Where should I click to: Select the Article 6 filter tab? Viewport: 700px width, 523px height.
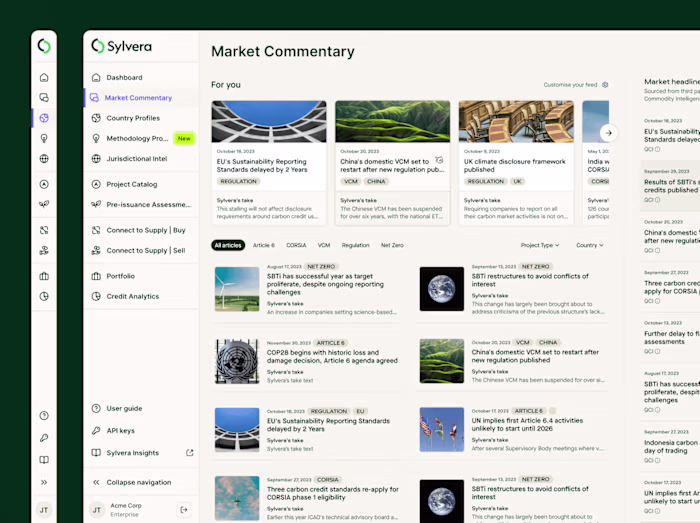tap(263, 245)
